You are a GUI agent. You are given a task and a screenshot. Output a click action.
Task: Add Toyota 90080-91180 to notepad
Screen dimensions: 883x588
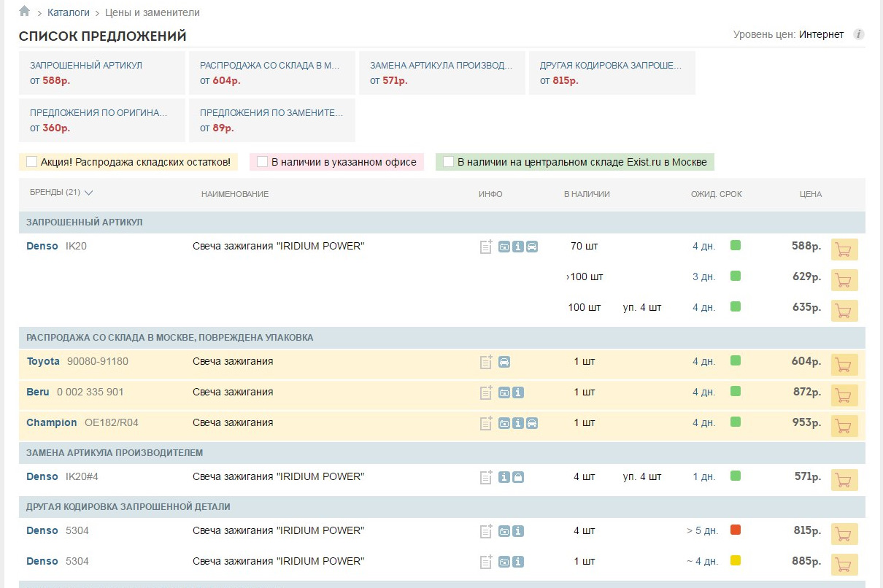pos(486,362)
